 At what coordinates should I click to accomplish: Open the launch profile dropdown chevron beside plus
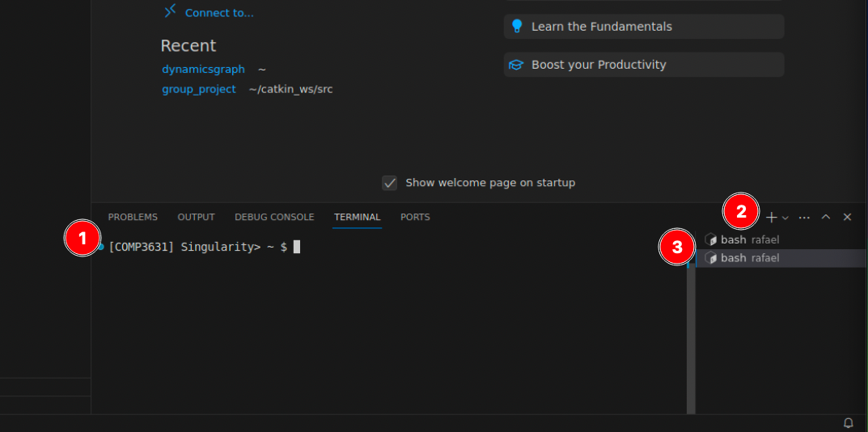pos(785,218)
